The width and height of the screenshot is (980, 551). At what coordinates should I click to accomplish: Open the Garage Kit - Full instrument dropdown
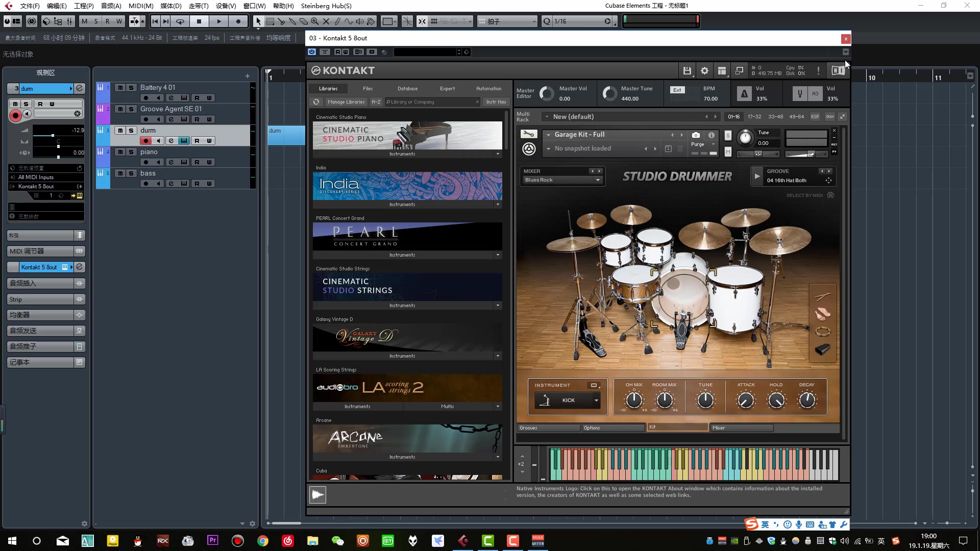point(548,135)
